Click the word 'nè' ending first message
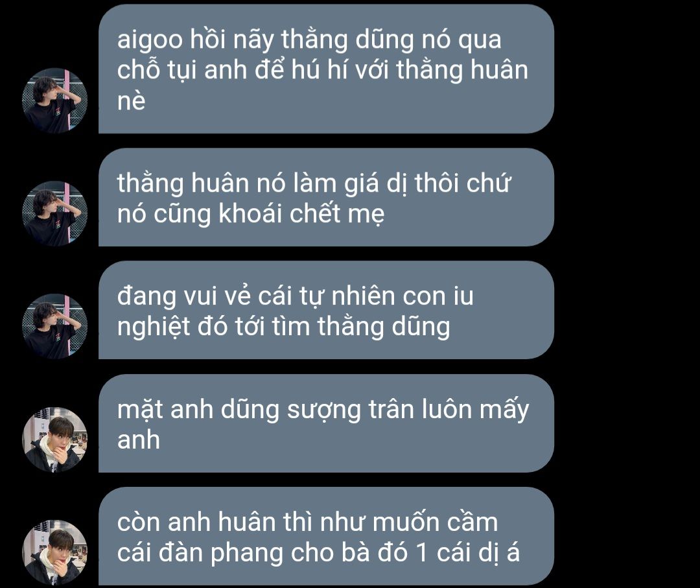Viewport: 700px width, 588px height. click(x=131, y=101)
